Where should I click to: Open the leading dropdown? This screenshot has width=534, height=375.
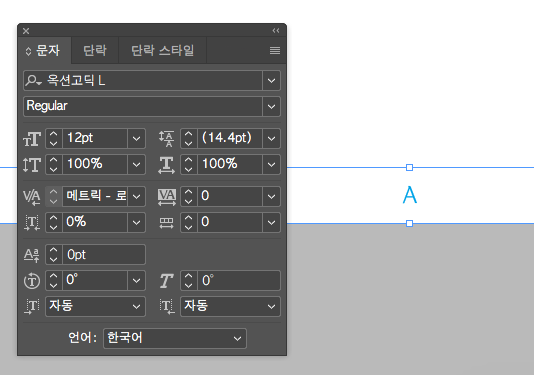pyautogui.click(x=271, y=138)
